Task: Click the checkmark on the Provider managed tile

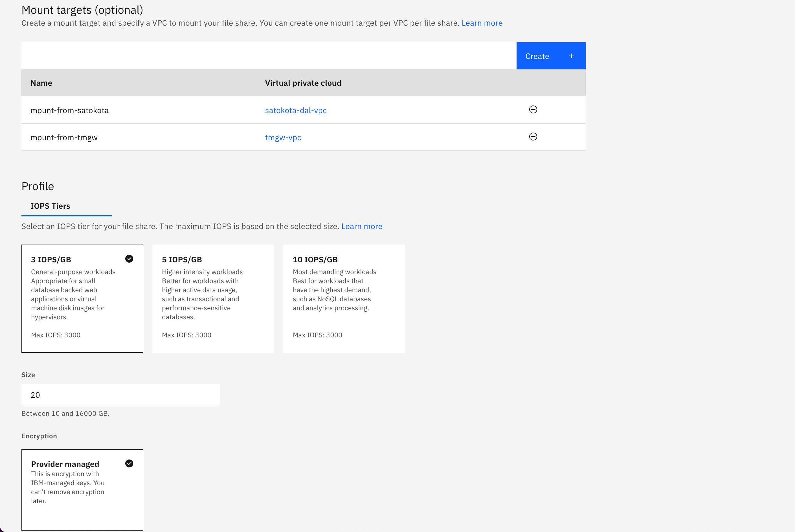Action: click(129, 463)
